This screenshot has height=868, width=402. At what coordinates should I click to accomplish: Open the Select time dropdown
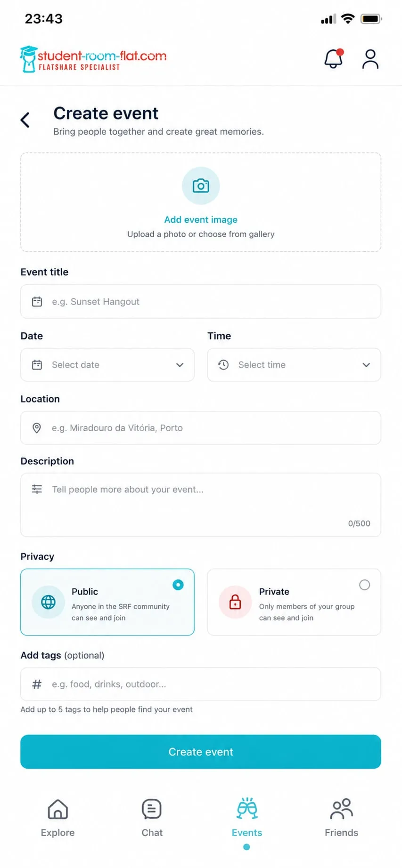click(294, 365)
